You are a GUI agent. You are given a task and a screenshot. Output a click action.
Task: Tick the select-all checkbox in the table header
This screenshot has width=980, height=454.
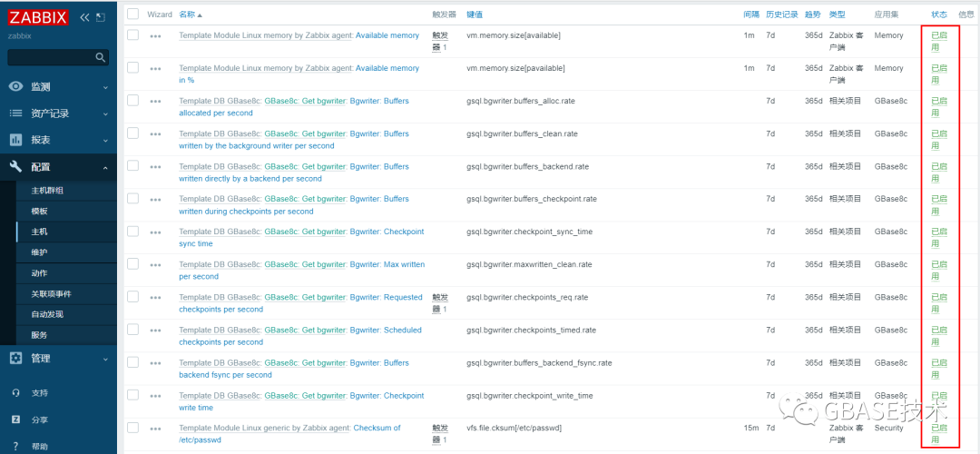click(132, 13)
